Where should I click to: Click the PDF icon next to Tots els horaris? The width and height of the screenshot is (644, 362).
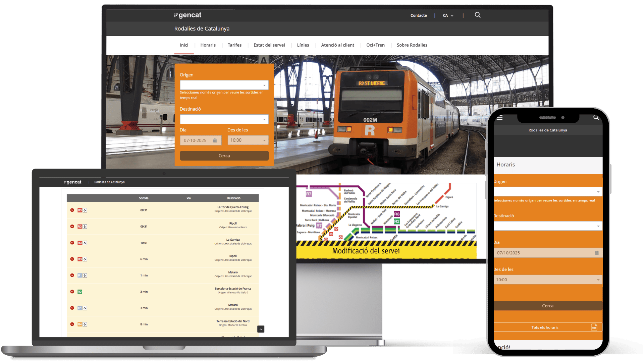click(594, 327)
